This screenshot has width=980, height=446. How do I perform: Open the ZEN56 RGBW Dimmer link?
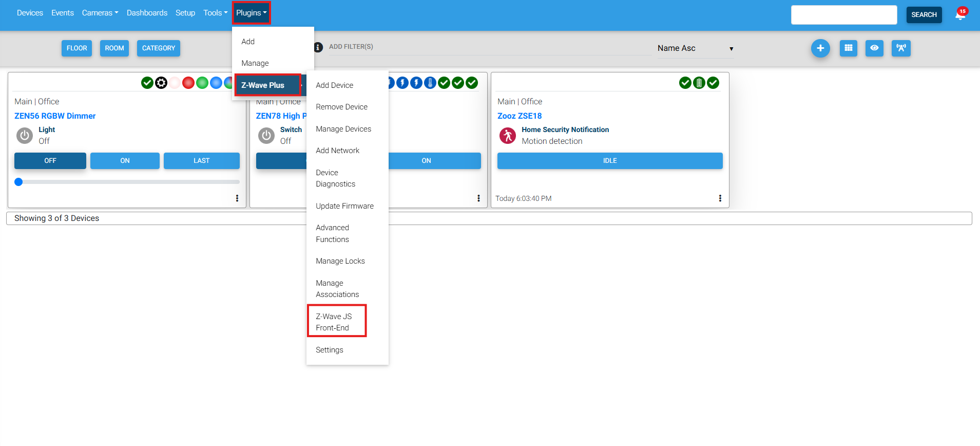point(55,116)
